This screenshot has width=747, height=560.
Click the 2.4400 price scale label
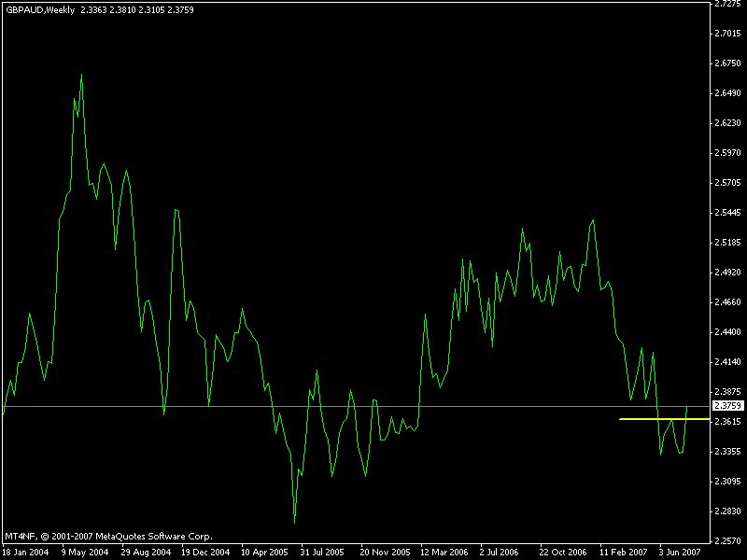pos(726,332)
